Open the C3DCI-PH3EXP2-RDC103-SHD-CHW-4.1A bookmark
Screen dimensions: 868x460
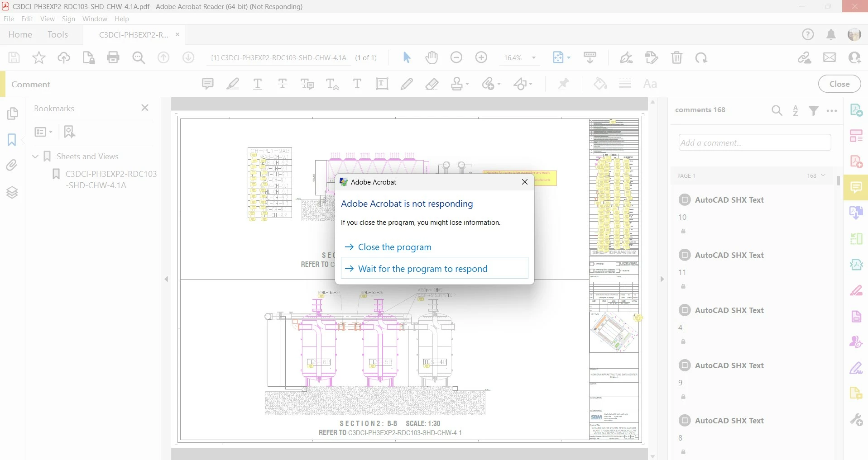pos(111,180)
